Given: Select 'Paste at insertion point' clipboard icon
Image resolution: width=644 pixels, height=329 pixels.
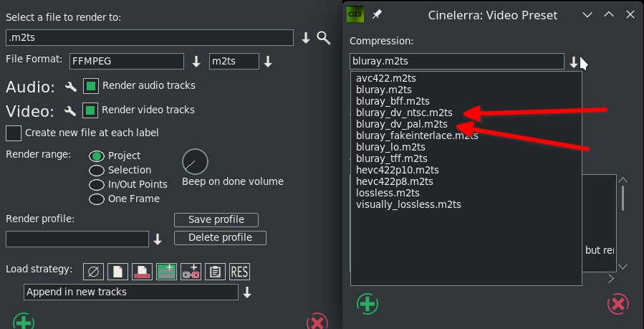Looking at the screenshot, I should [x=215, y=272].
